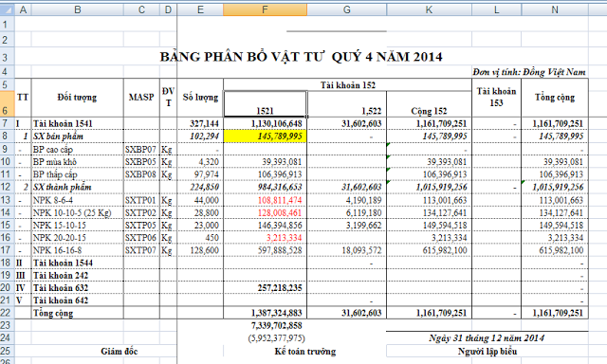Image resolution: width=607 pixels, height=364 pixels.
Task: Select column N header
Action: 555,9
